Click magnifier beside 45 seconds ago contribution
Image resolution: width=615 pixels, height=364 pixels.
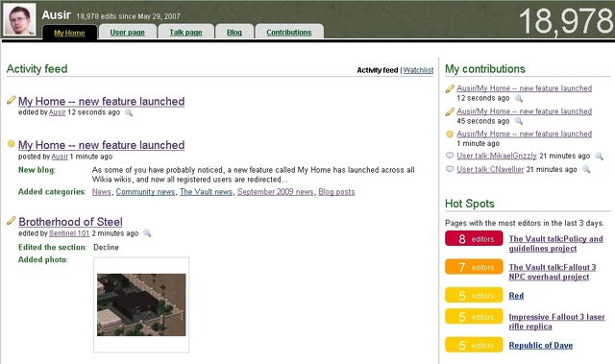coord(519,121)
